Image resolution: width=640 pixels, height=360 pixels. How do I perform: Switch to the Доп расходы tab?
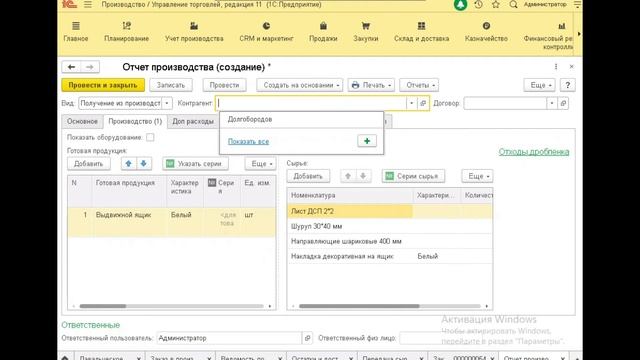point(193,121)
